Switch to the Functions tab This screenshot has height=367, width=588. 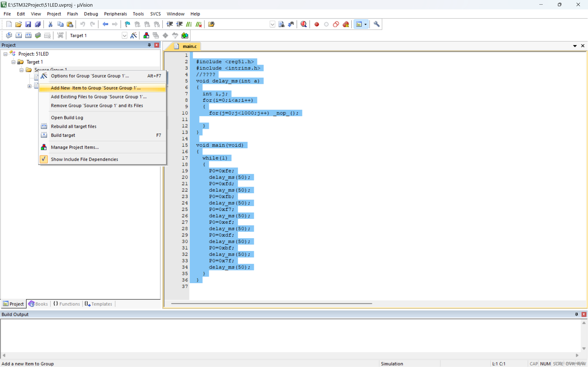click(67, 304)
